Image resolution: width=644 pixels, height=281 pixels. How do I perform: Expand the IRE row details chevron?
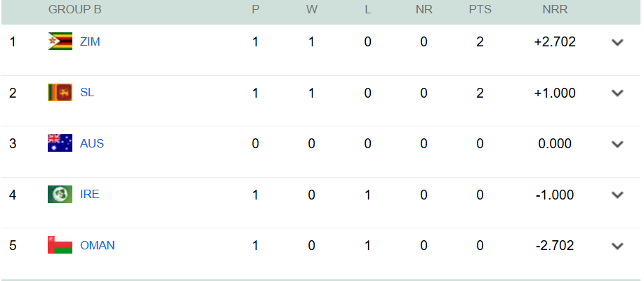pyautogui.click(x=617, y=195)
